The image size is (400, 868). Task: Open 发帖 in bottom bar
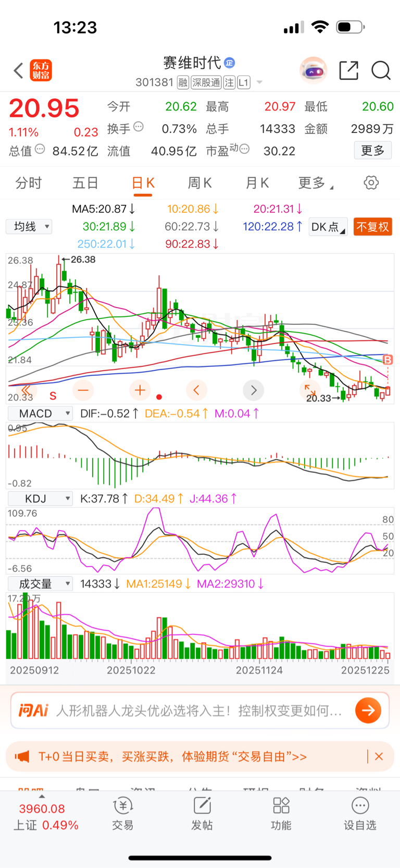pos(202,813)
